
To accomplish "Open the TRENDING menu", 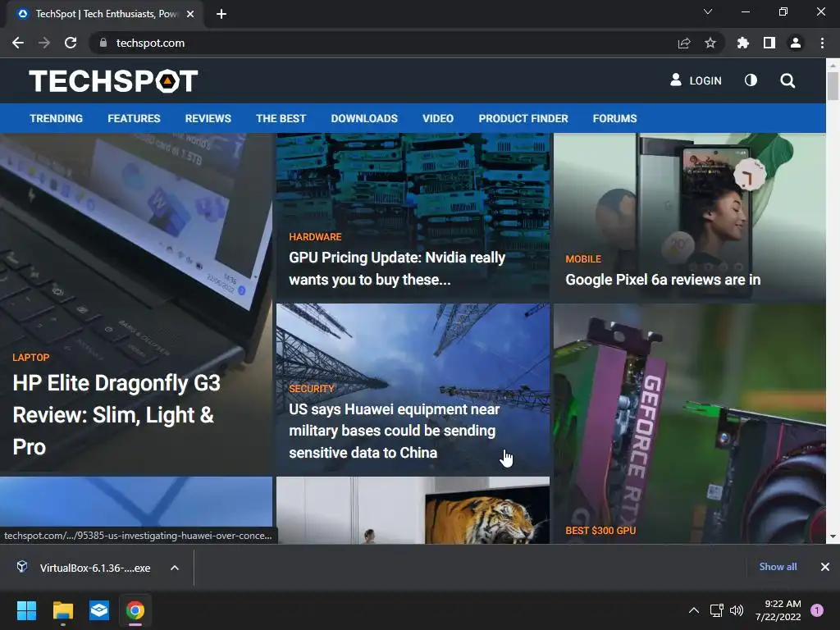I will click(57, 118).
